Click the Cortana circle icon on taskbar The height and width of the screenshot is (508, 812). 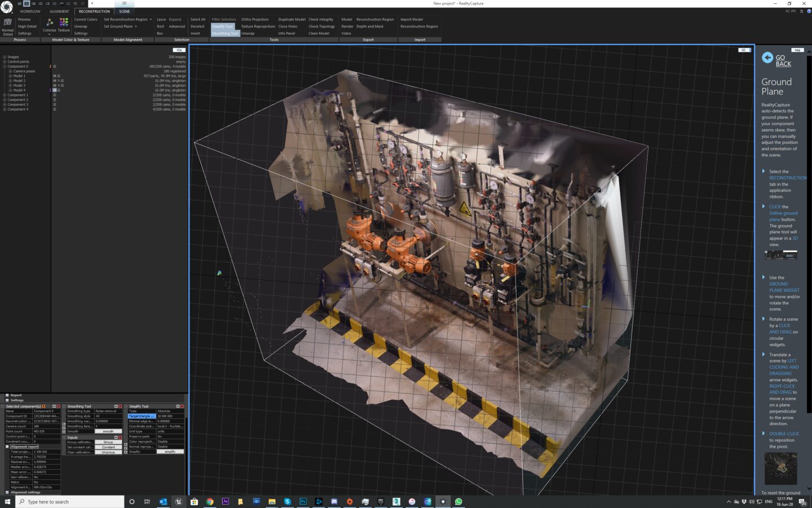[132, 501]
